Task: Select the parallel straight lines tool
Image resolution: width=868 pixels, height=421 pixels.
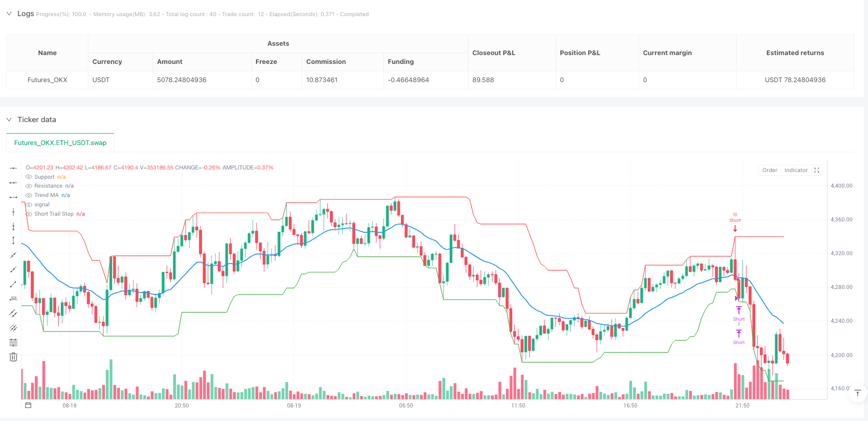Action: 14,313
